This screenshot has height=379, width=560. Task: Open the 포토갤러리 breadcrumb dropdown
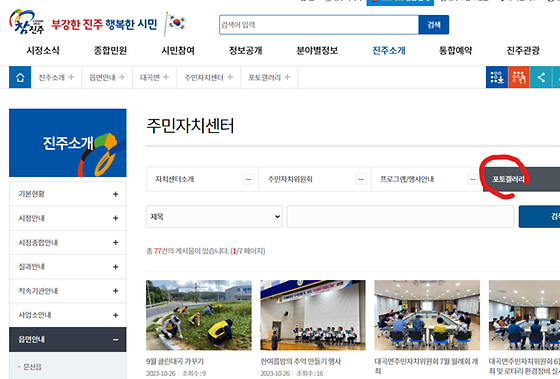point(269,77)
